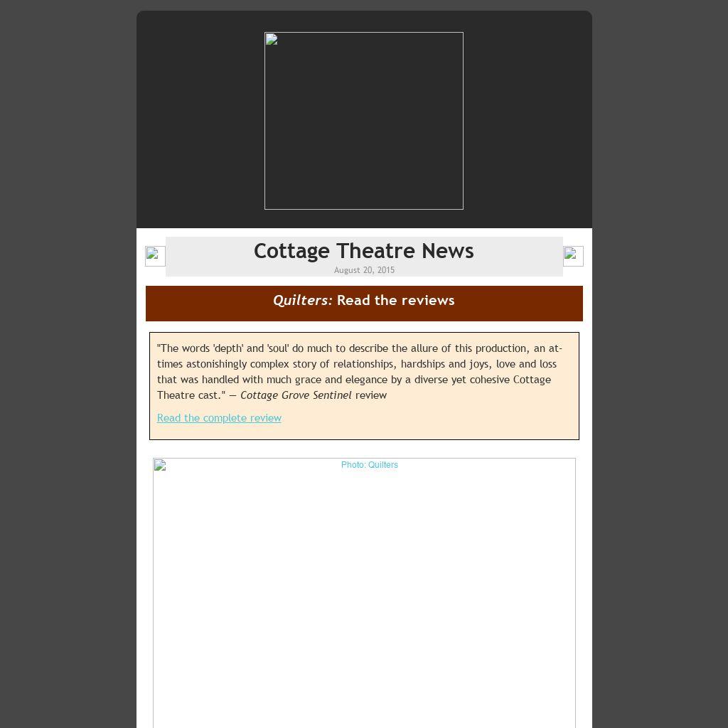Click the italic 'Cottage Grove Sentinel' text

(296, 395)
